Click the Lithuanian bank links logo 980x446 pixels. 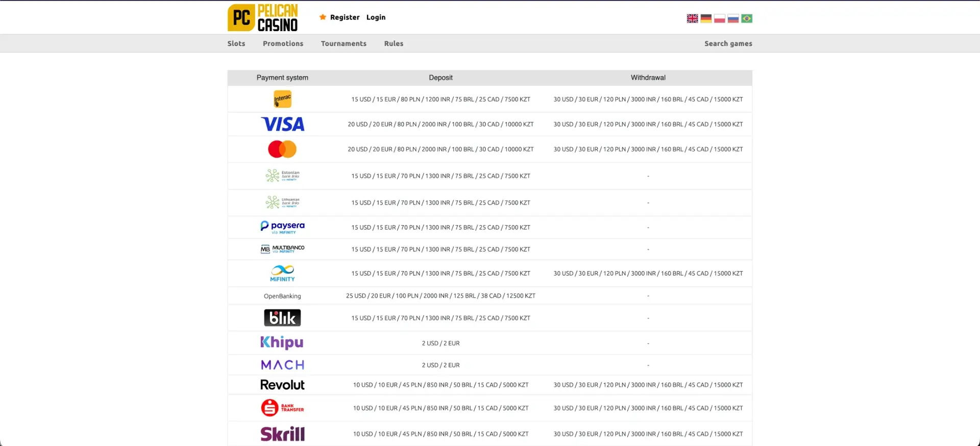282,202
